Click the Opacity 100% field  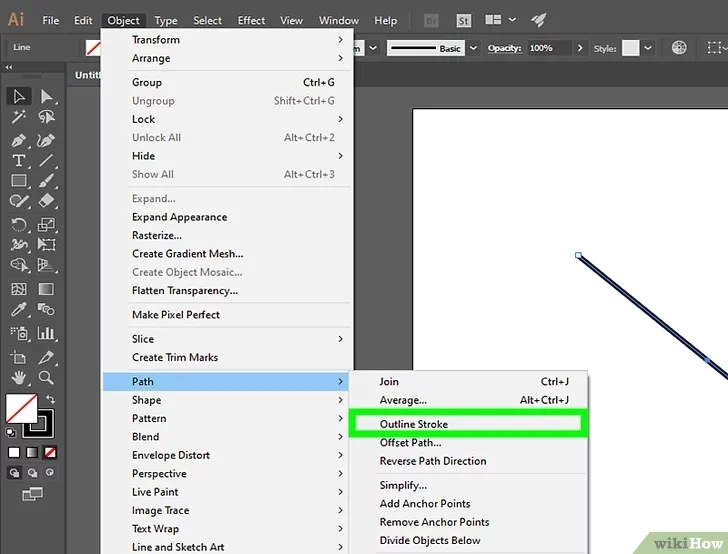tap(549, 48)
